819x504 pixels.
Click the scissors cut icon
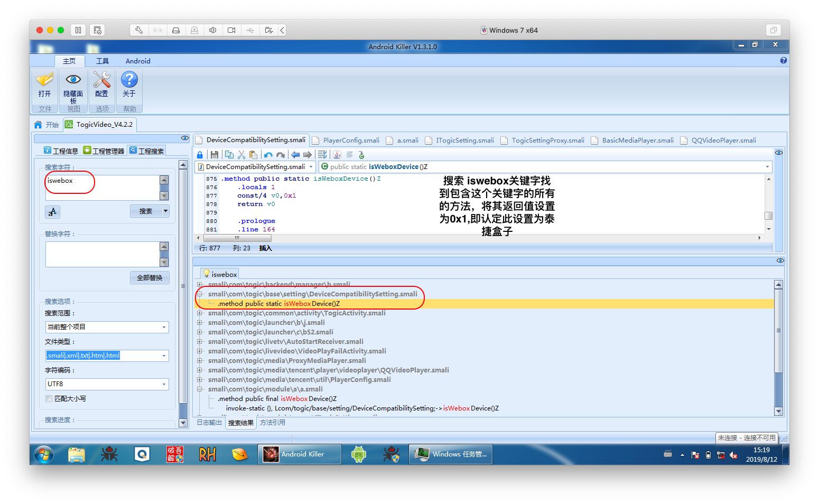click(x=241, y=155)
